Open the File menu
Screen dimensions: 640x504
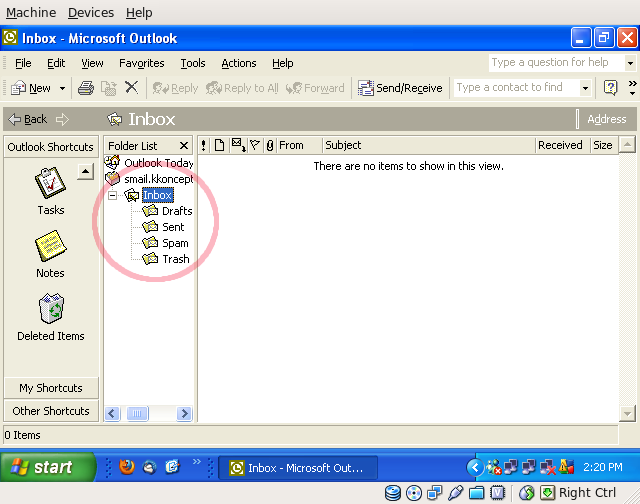[23, 63]
